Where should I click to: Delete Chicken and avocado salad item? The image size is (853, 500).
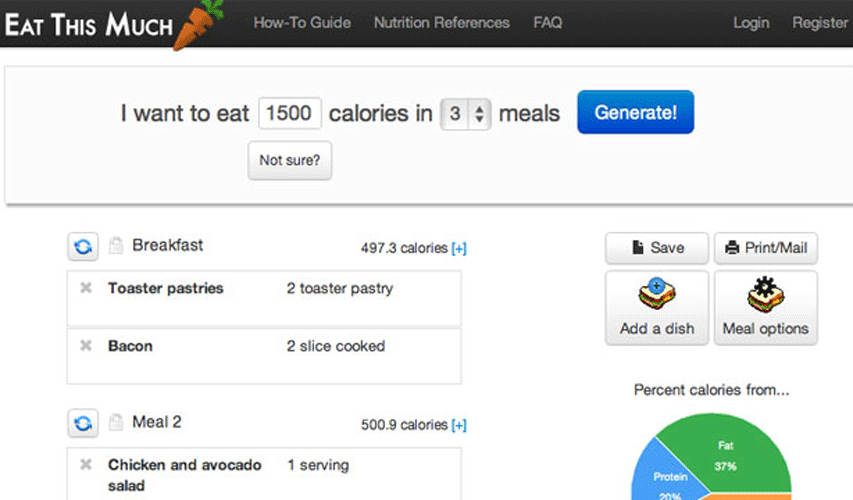86,465
